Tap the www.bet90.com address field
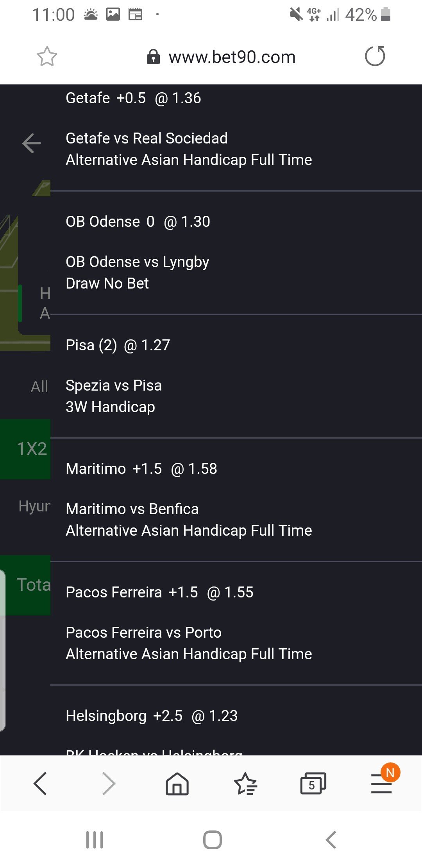This screenshot has width=422, height=868. coord(231,57)
